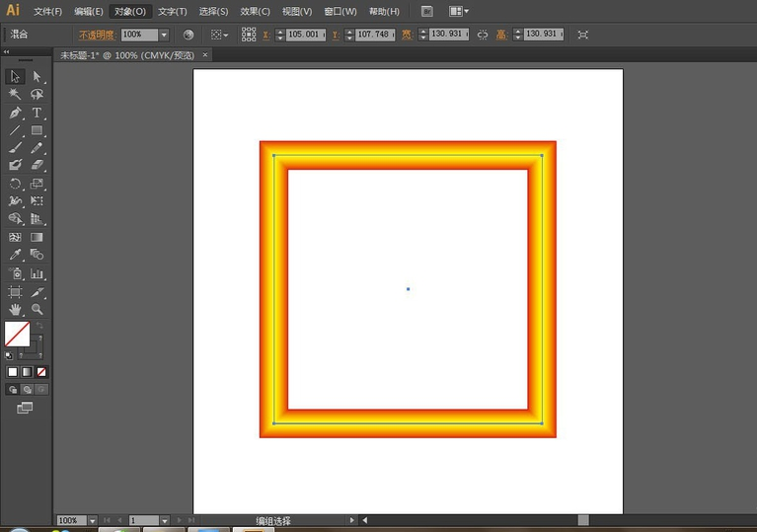Select the Column Graph tool
The width and height of the screenshot is (757, 532).
click(x=37, y=273)
